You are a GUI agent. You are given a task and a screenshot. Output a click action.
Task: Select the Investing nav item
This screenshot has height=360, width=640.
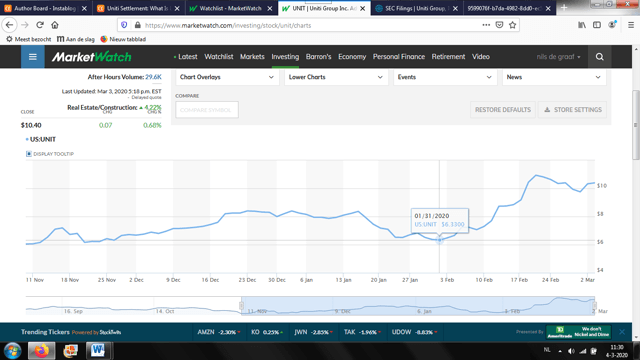pyautogui.click(x=285, y=57)
